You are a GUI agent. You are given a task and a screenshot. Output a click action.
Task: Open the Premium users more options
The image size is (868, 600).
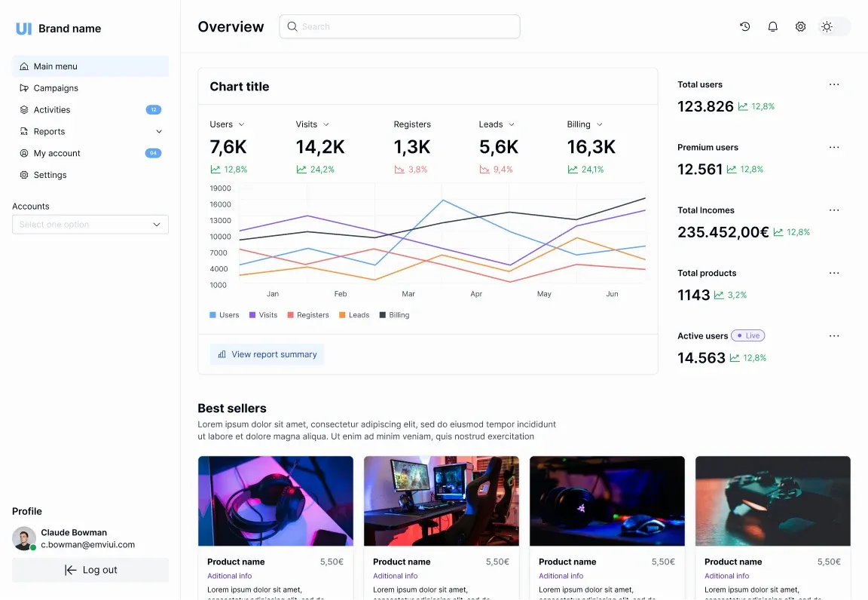click(834, 148)
